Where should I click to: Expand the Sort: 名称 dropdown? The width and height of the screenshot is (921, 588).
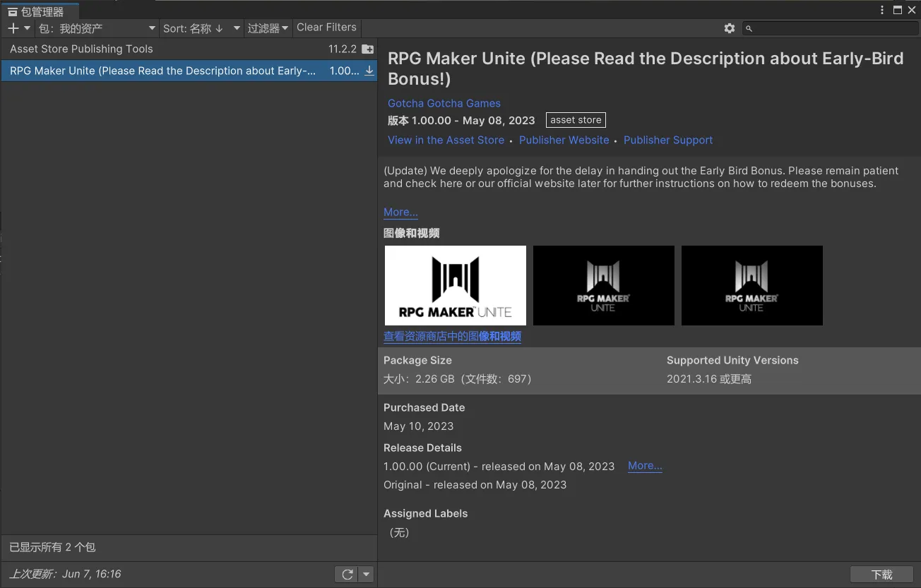click(201, 28)
